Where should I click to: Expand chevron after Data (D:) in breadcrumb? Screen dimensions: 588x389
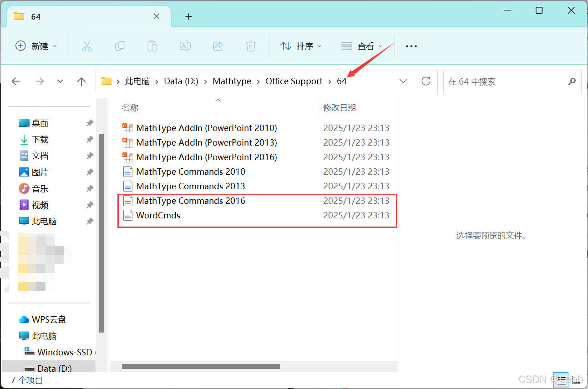click(205, 81)
